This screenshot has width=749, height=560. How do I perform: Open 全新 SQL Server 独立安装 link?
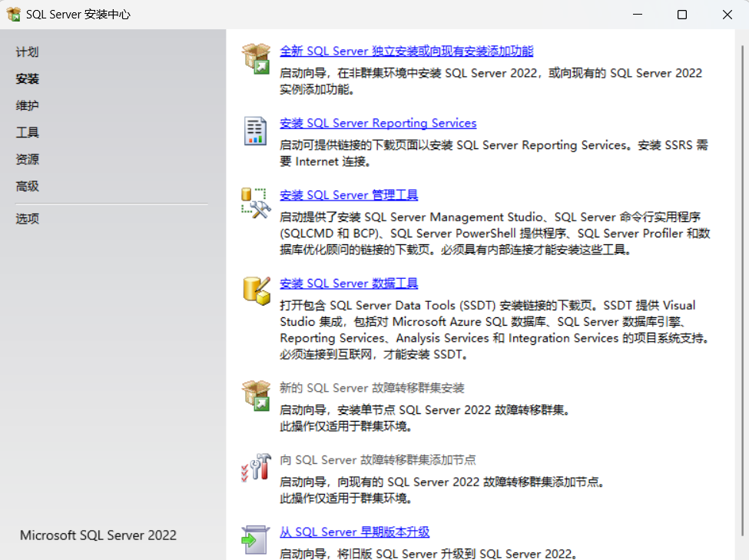tap(406, 51)
